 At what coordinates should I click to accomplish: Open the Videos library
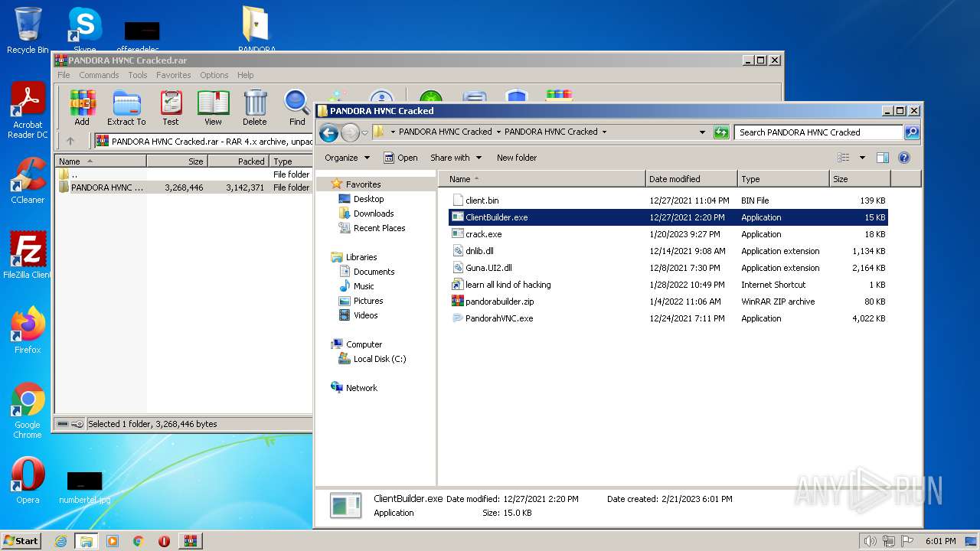click(x=365, y=315)
